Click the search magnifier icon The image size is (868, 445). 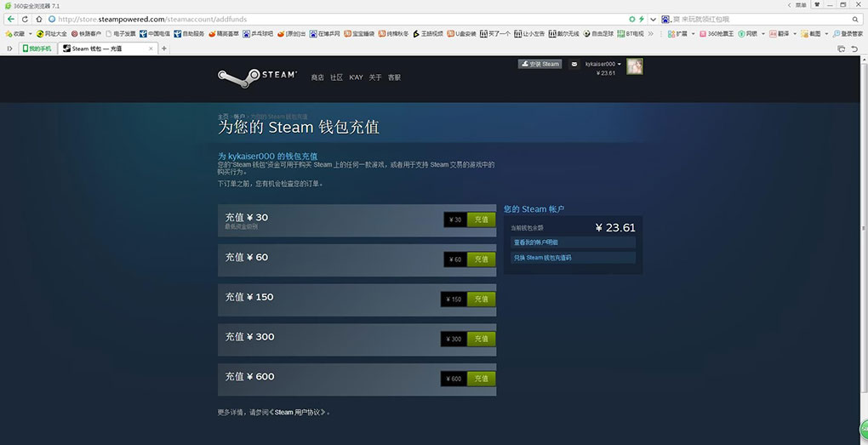[x=855, y=19]
